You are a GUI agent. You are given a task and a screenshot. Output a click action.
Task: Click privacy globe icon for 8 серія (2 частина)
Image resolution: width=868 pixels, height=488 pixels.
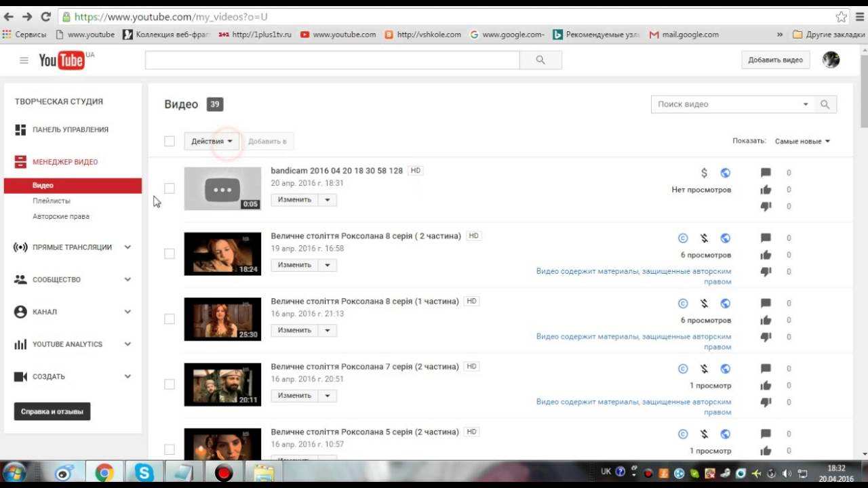(725, 238)
